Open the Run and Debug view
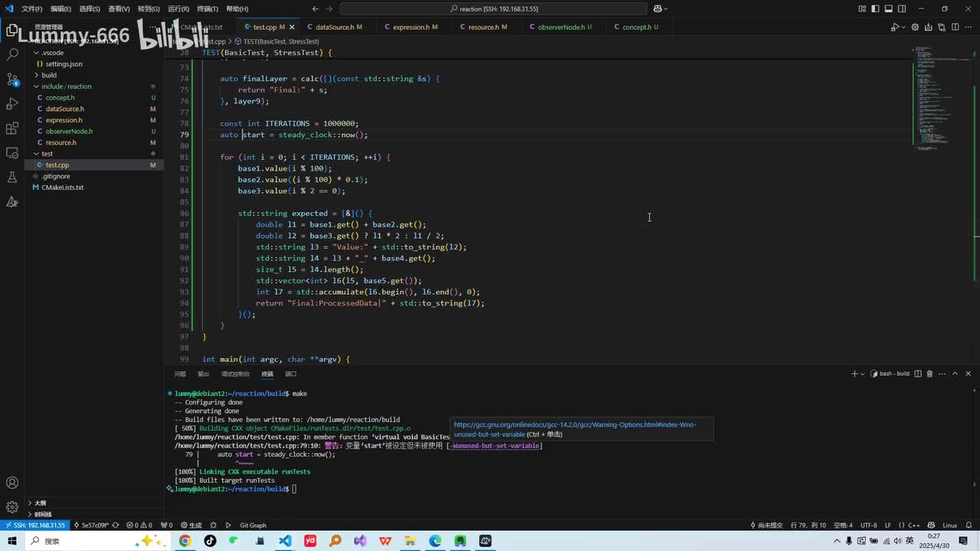The width and height of the screenshot is (980, 551). (x=12, y=103)
